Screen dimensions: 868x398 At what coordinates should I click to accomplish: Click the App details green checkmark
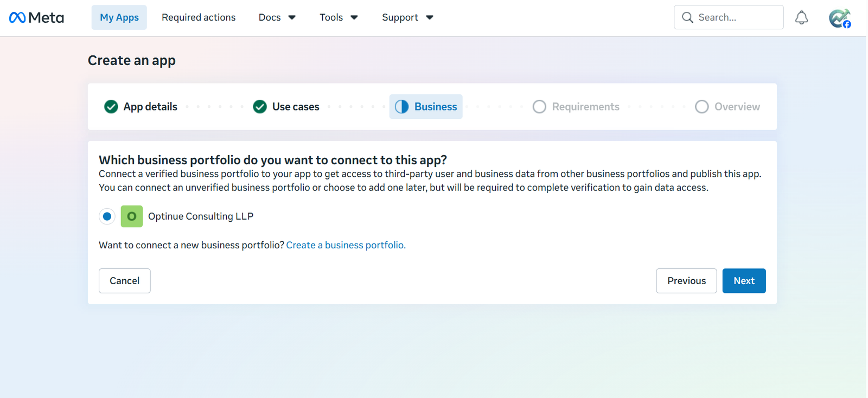(x=111, y=107)
